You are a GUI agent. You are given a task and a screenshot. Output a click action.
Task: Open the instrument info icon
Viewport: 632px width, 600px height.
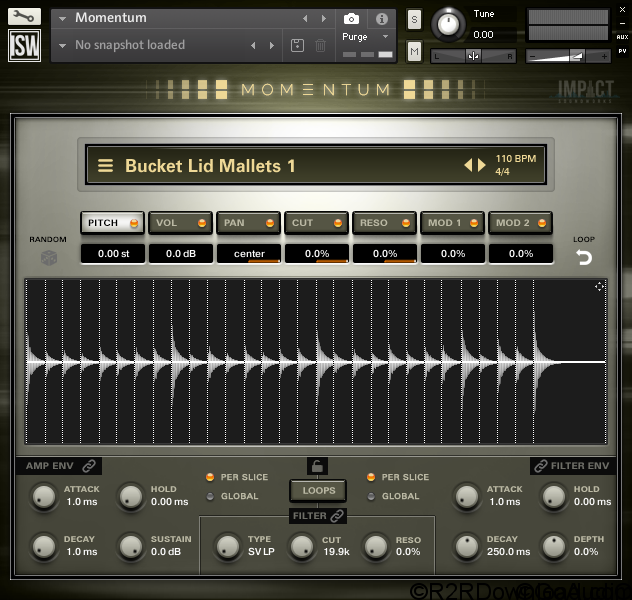[381, 19]
